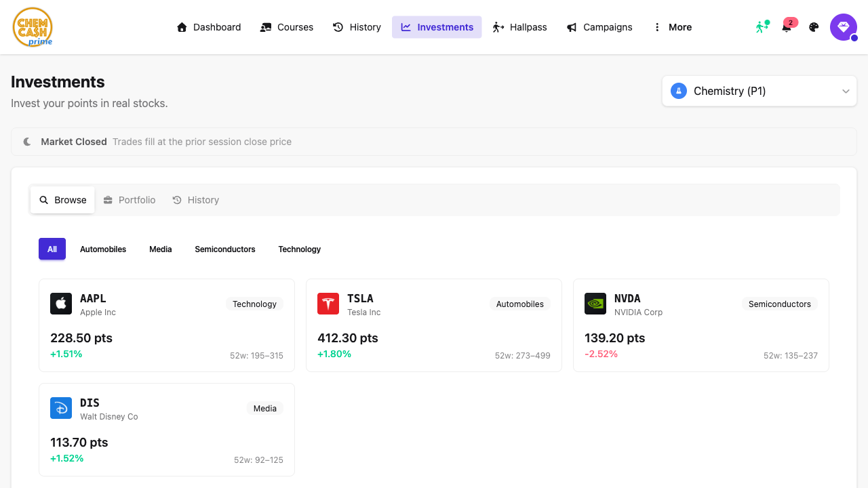
Task: Open the Chemistry (P1) course dropdown
Action: 759,91
